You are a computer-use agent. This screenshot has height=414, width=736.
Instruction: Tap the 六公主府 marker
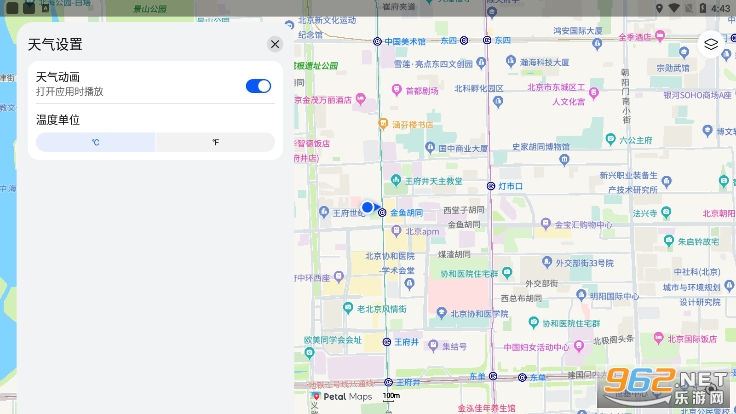tap(610, 138)
